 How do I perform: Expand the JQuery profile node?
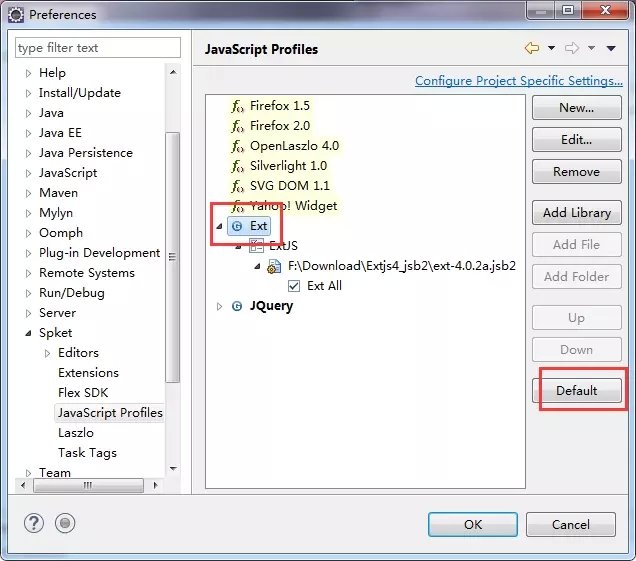tap(219, 306)
